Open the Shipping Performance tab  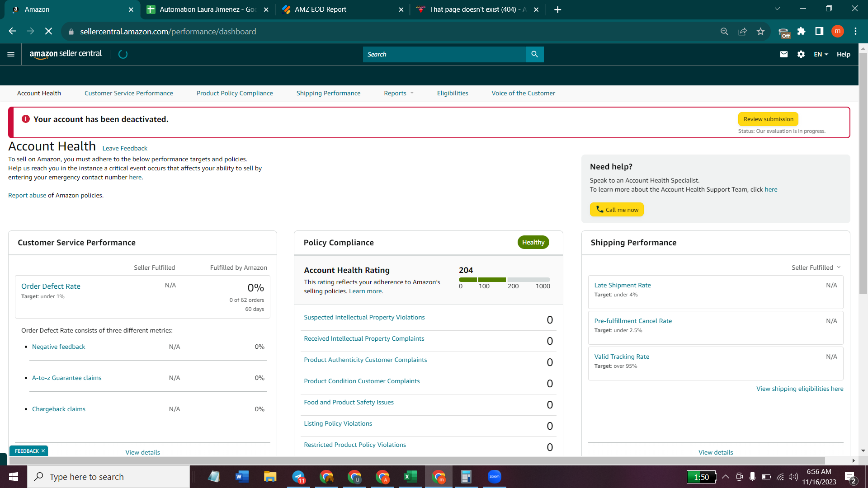(x=329, y=93)
